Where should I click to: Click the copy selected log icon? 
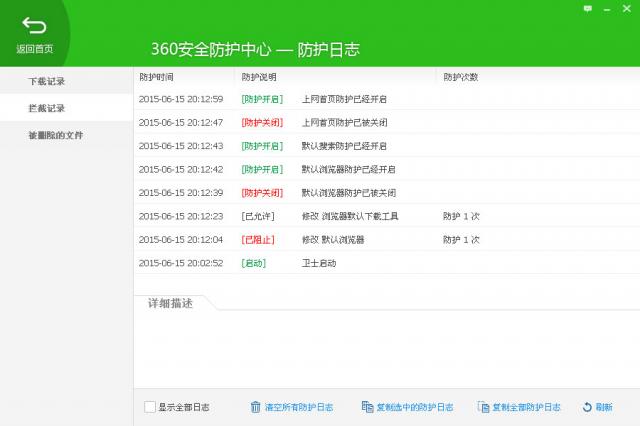(368, 407)
